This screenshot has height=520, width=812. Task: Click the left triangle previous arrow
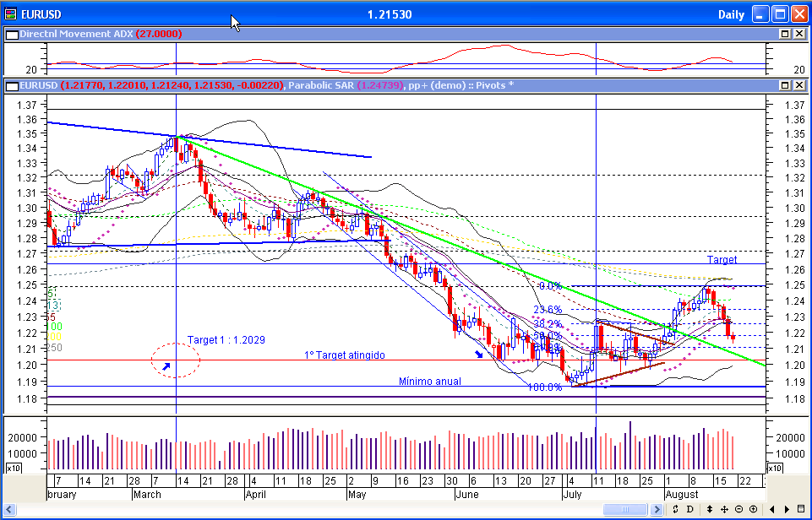tap(773, 509)
